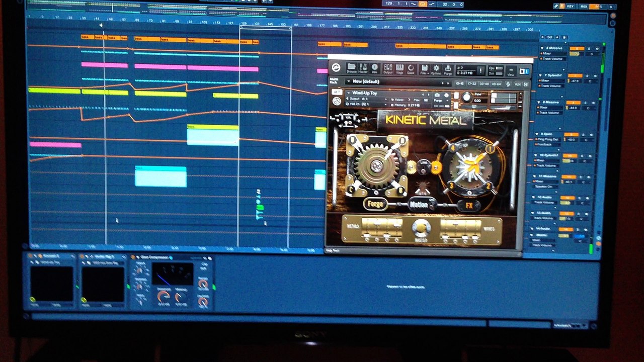This screenshot has height=362, width=644.
Task: Open the Kontakt Browse panel
Action: (x=351, y=68)
